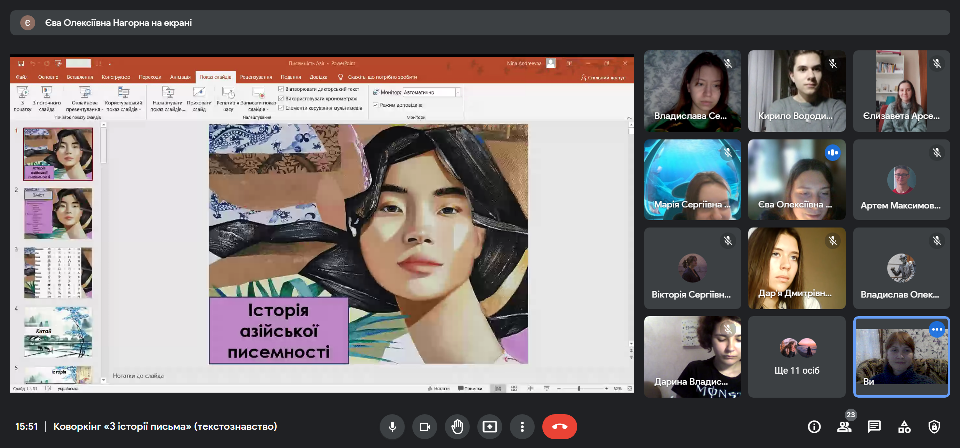Open the File tab in PowerPoint
960x448 pixels.
point(21,76)
